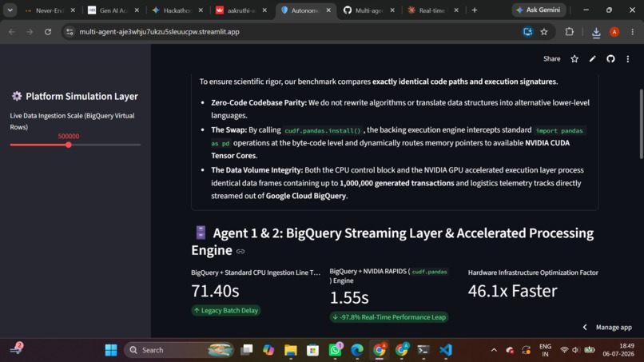
Task: Click the Ask Gemini button
Action: tap(539, 10)
